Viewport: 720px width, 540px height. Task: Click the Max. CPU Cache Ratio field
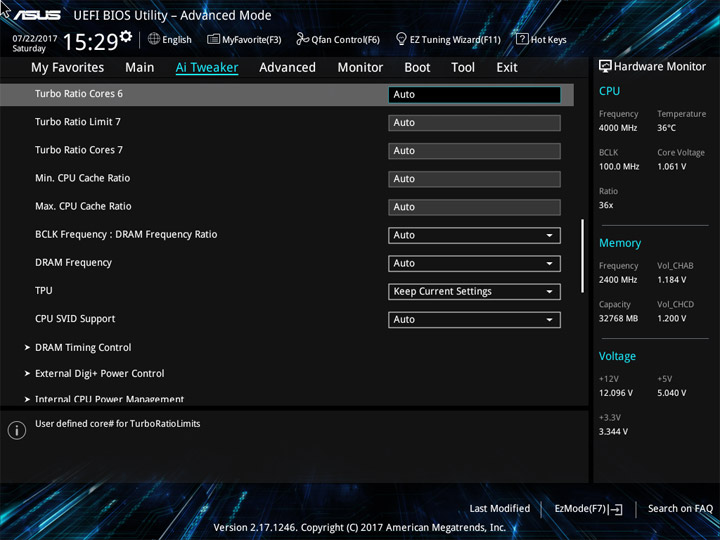click(x=474, y=207)
